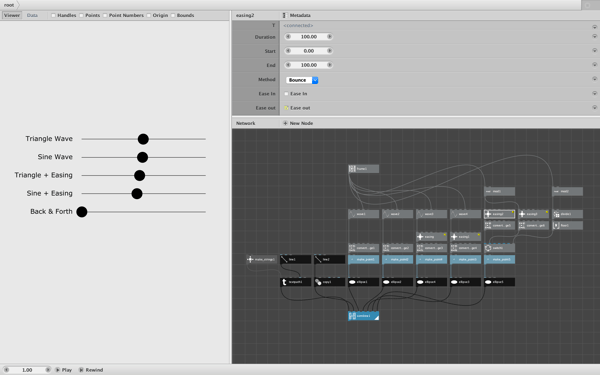Open the T parameter row menu arrow

(595, 27)
